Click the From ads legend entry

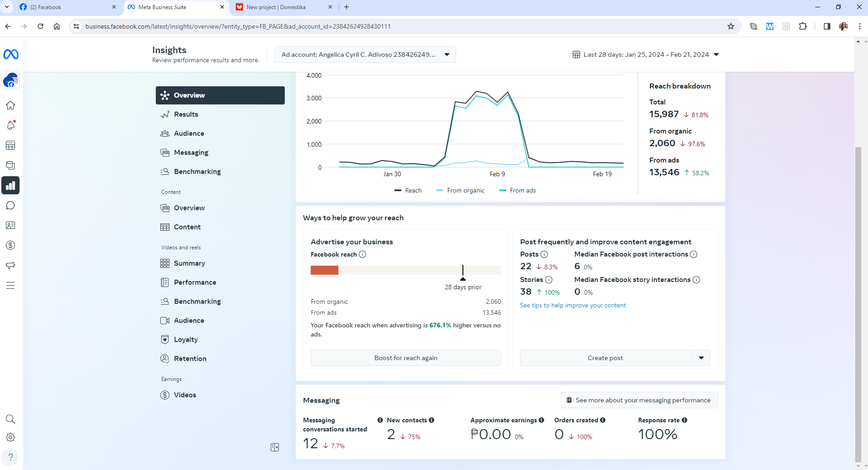coord(517,190)
